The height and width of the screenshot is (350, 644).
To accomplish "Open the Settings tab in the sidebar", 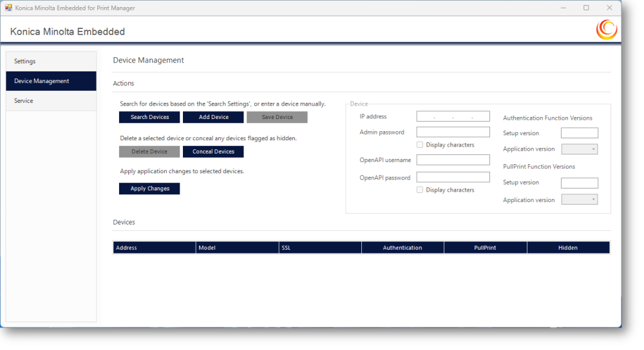I will pyautogui.click(x=52, y=61).
